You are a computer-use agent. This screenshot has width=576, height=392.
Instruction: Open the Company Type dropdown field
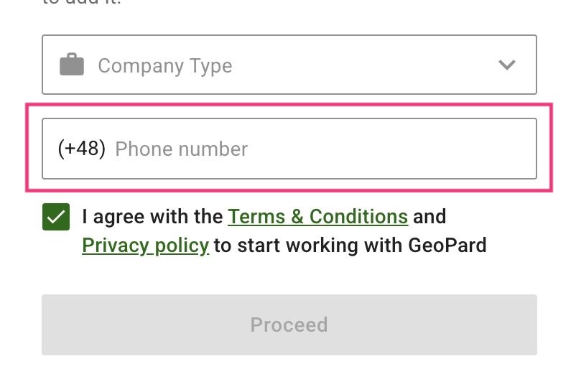[x=289, y=65]
